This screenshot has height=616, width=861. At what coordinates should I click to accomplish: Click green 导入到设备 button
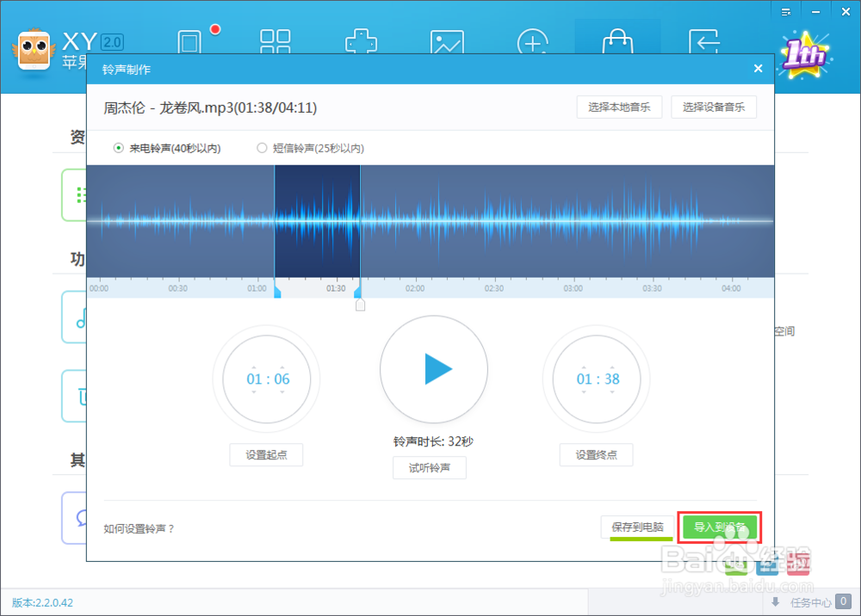(x=720, y=527)
